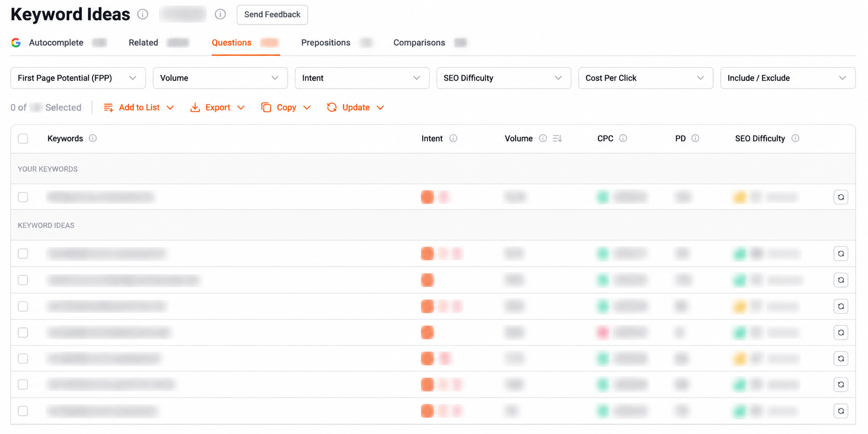This screenshot has height=434, width=868.
Task: Refresh the first Keyword Ideas row
Action: [x=841, y=253]
